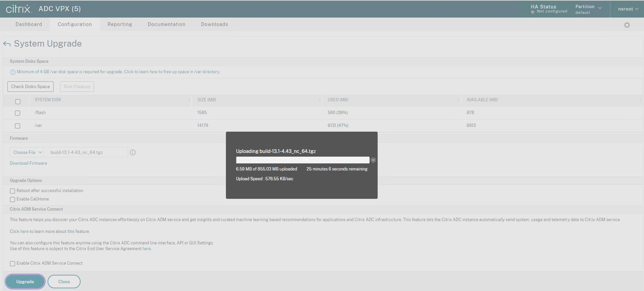The image size is (644, 291).
Task: Switch to the Configuration tab
Action: pos(75,24)
